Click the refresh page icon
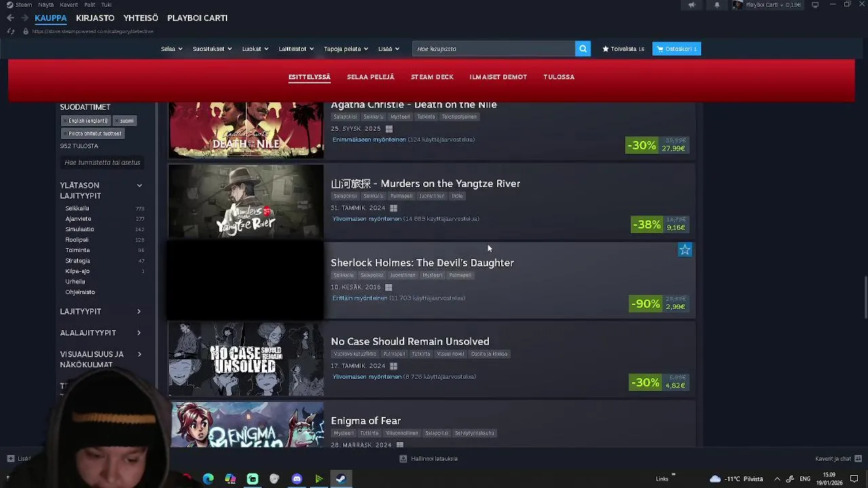The height and width of the screenshot is (488, 868). 11,31
